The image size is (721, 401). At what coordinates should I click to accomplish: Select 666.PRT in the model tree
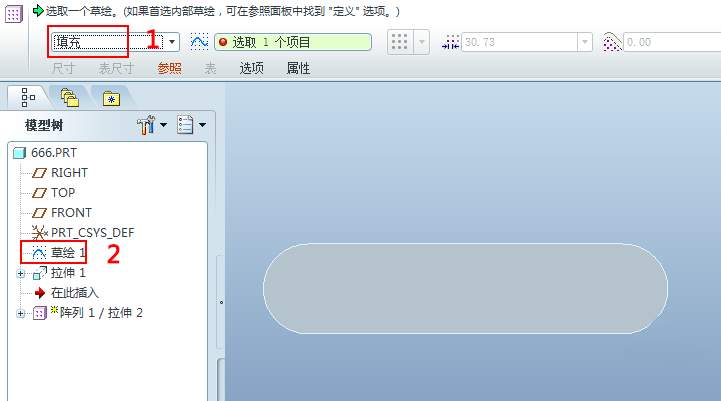point(54,153)
